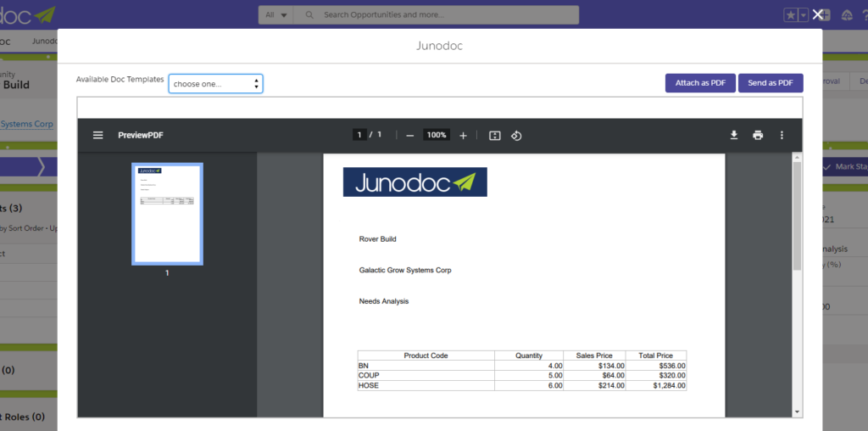Open the All search scope dropdown
The width and height of the screenshot is (868, 431).
tap(275, 15)
